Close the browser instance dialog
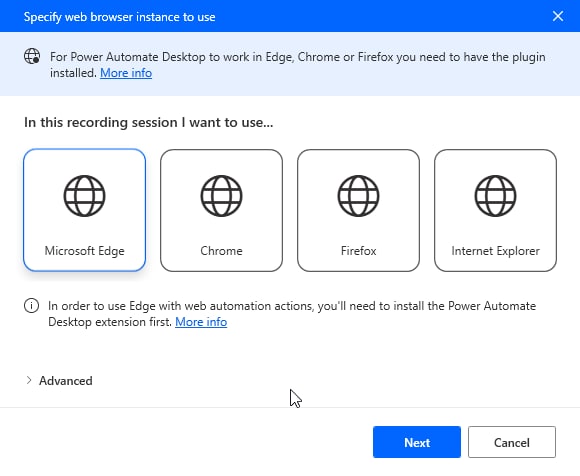Image resolution: width=580 pixels, height=476 pixels. tap(558, 16)
